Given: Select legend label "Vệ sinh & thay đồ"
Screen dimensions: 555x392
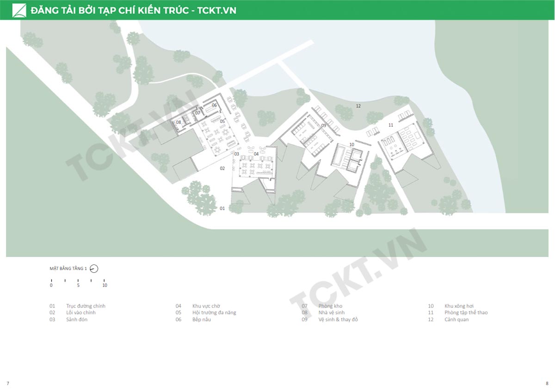Looking at the screenshot, I should click(x=338, y=319).
